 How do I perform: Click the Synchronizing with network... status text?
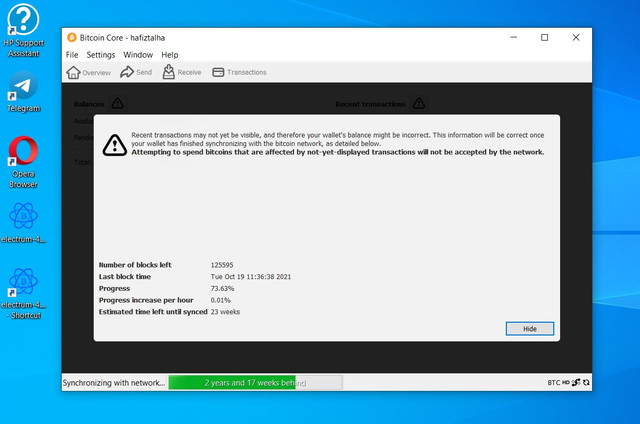114,383
